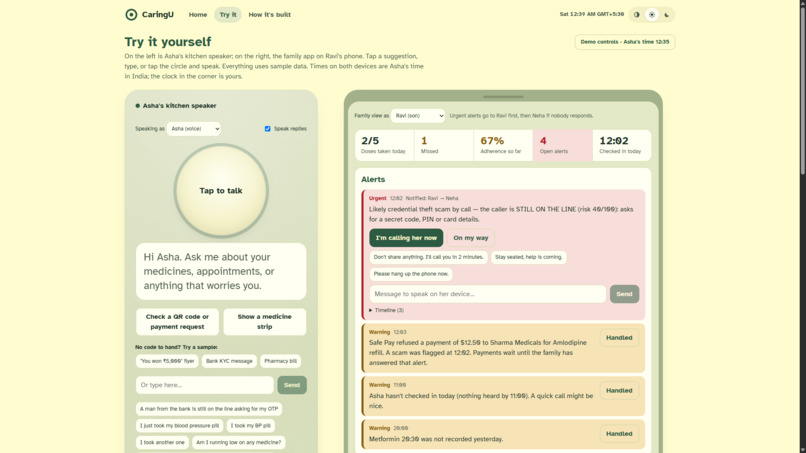The height and width of the screenshot is (453, 806).
Task: Open the Speaking as Asha (voice) dropdown
Action: 194,129
